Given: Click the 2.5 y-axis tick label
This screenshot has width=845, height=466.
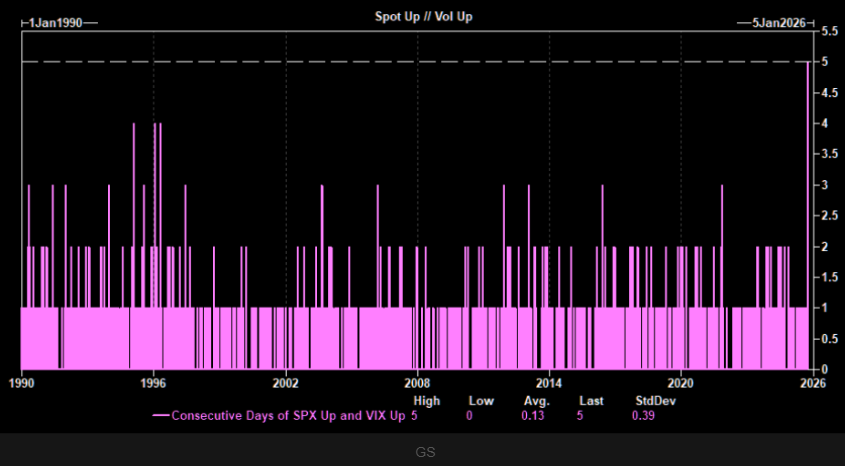Looking at the screenshot, I should tap(829, 215).
